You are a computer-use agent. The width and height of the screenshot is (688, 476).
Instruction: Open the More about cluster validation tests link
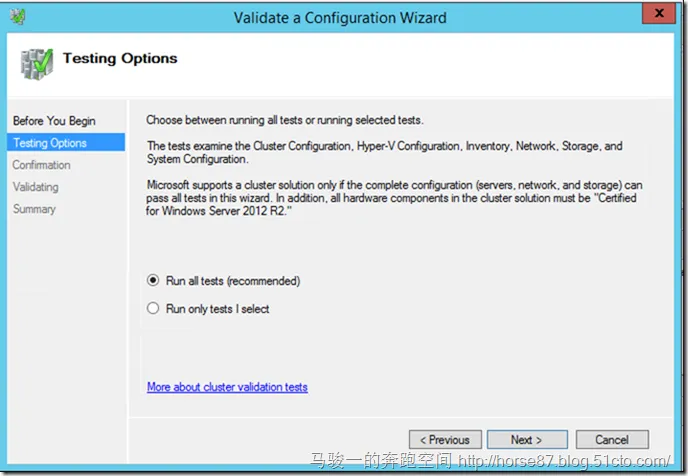227,387
